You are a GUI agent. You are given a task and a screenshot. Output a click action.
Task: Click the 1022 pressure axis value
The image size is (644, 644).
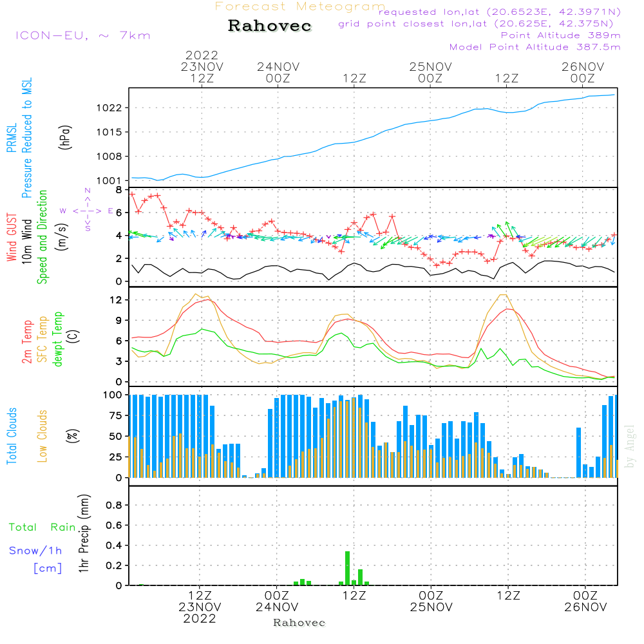click(x=109, y=108)
